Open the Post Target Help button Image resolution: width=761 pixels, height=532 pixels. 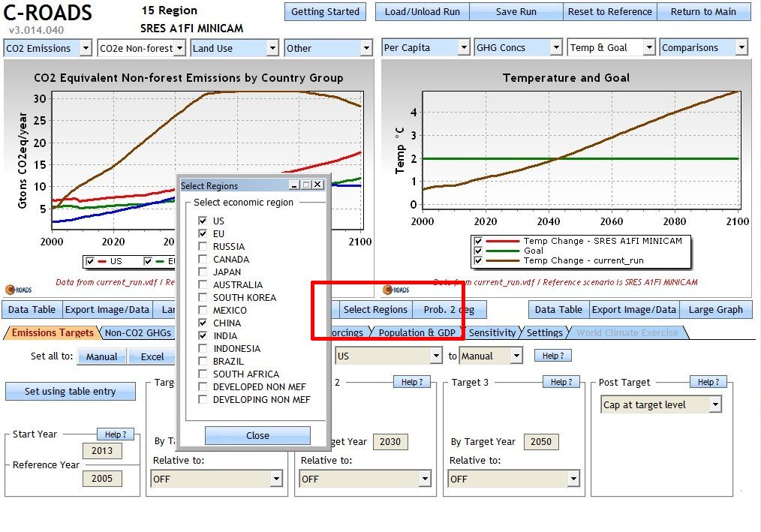tap(708, 382)
